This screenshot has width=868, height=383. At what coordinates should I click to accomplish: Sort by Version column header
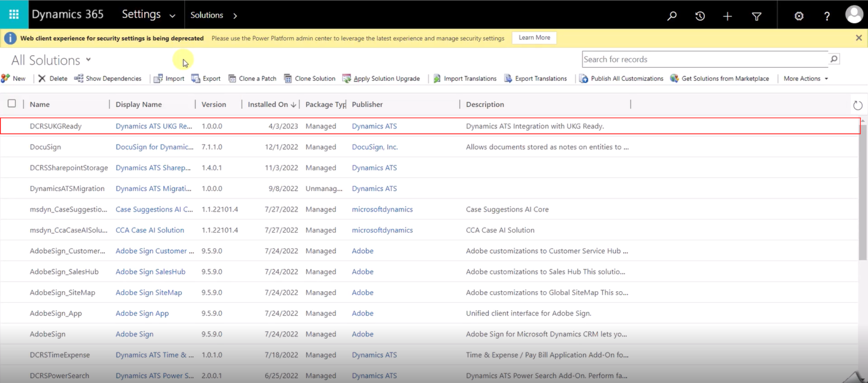(214, 104)
